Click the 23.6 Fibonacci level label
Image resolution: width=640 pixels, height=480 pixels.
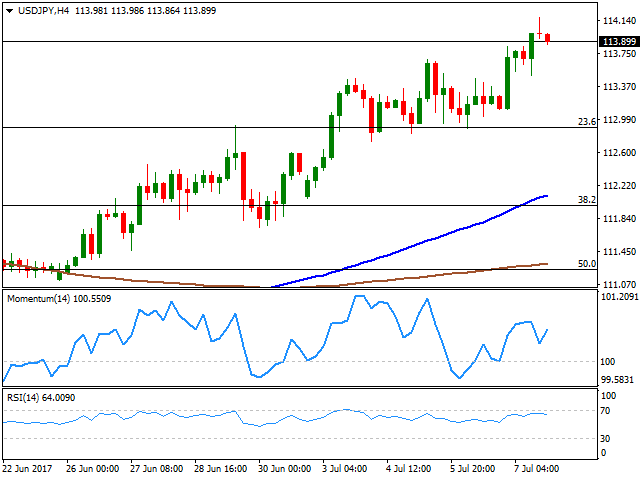(x=588, y=121)
